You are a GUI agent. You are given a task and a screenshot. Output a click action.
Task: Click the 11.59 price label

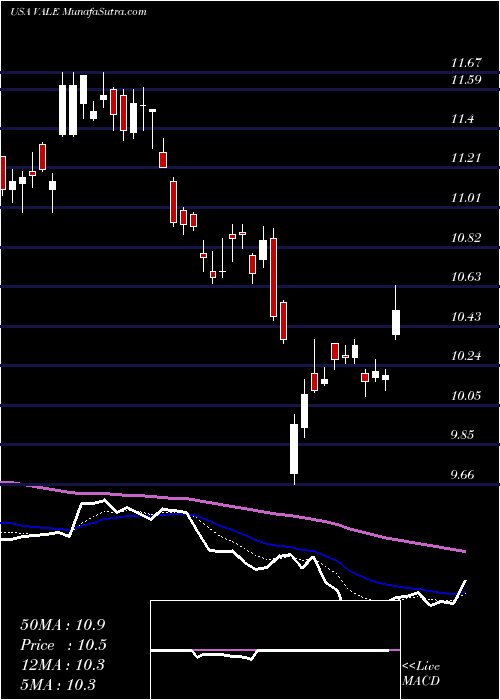point(466,80)
